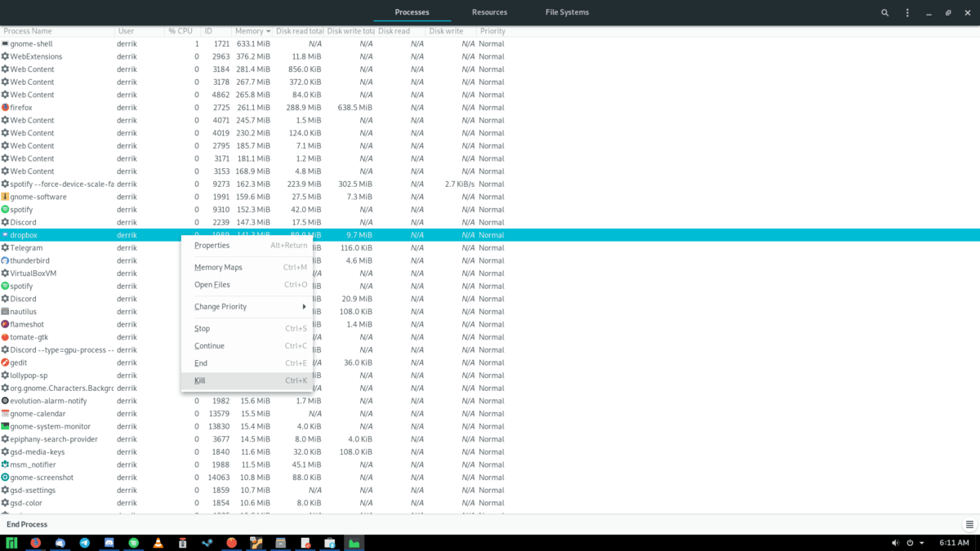This screenshot has height=551, width=980.
Task: Click the End Process button
Action: [x=26, y=523]
